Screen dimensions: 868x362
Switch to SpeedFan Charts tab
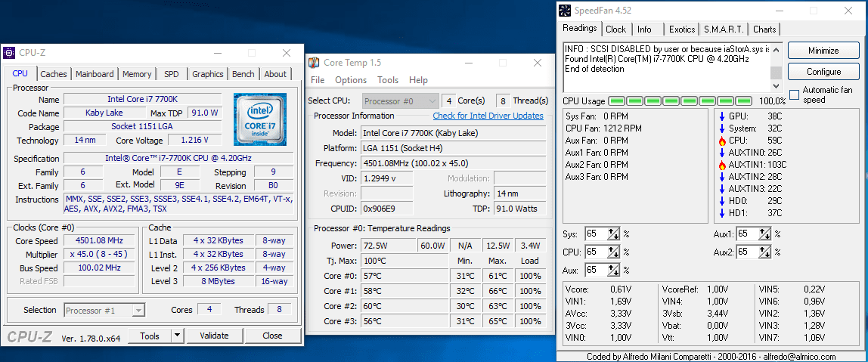click(x=764, y=29)
